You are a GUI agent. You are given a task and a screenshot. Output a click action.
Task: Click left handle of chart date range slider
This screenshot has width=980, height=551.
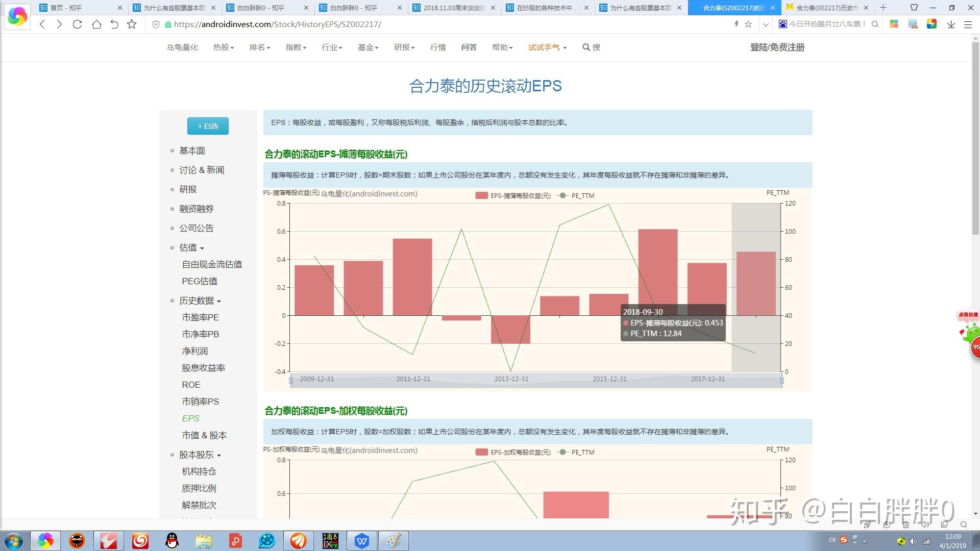291,380
